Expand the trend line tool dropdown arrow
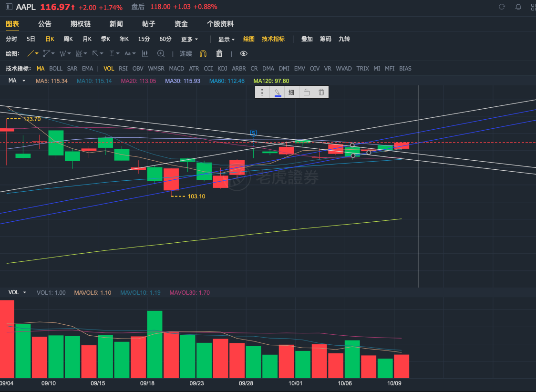The image size is (536, 392). [37, 54]
